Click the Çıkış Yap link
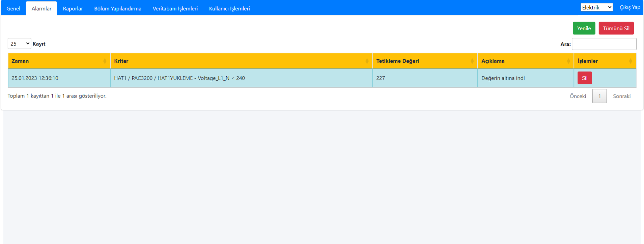 coord(630,7)
